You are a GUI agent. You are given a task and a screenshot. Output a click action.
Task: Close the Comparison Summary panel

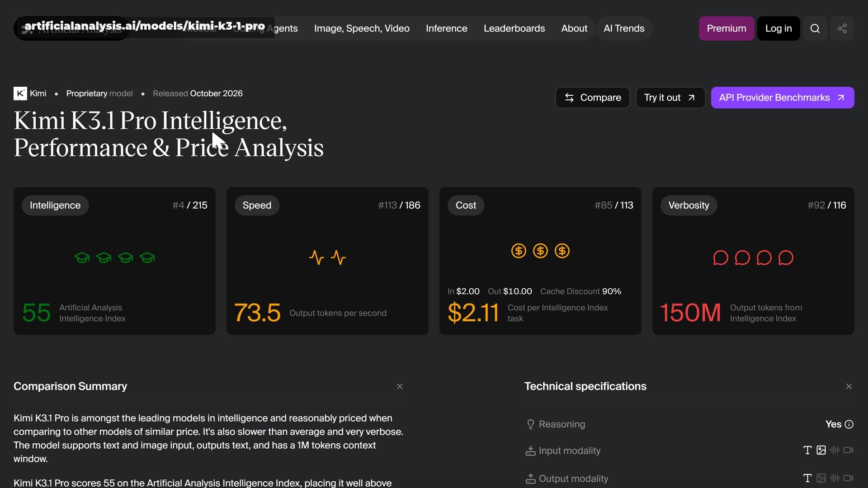(x=400, y=386)
